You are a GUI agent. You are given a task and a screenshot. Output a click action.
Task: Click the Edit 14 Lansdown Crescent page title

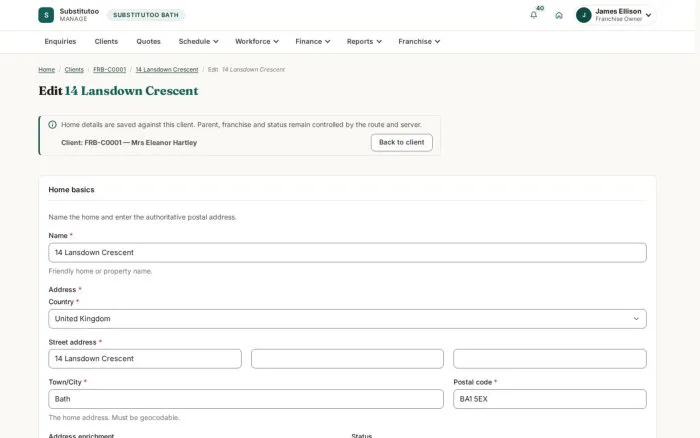pyautogui.click(x=118, y=91)
